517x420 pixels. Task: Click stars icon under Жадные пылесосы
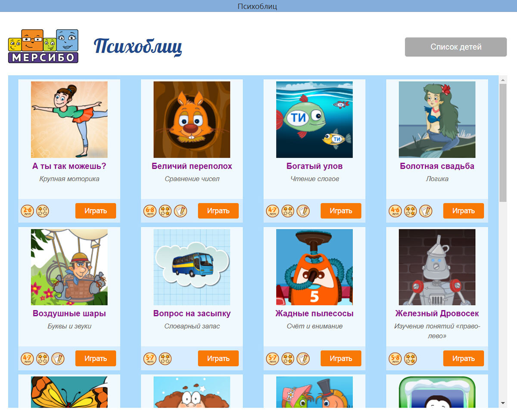[288, 358]
